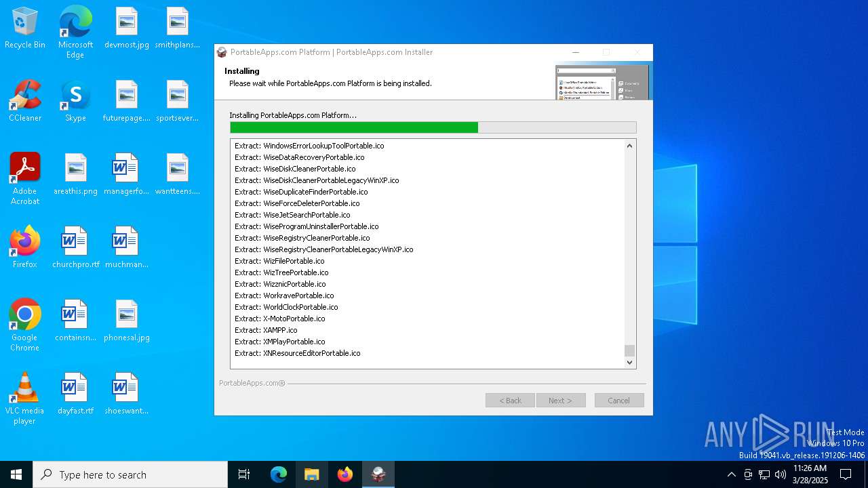
Task: Select log line WiseDuplicateFinderPortable.ico
Action: 301,192
